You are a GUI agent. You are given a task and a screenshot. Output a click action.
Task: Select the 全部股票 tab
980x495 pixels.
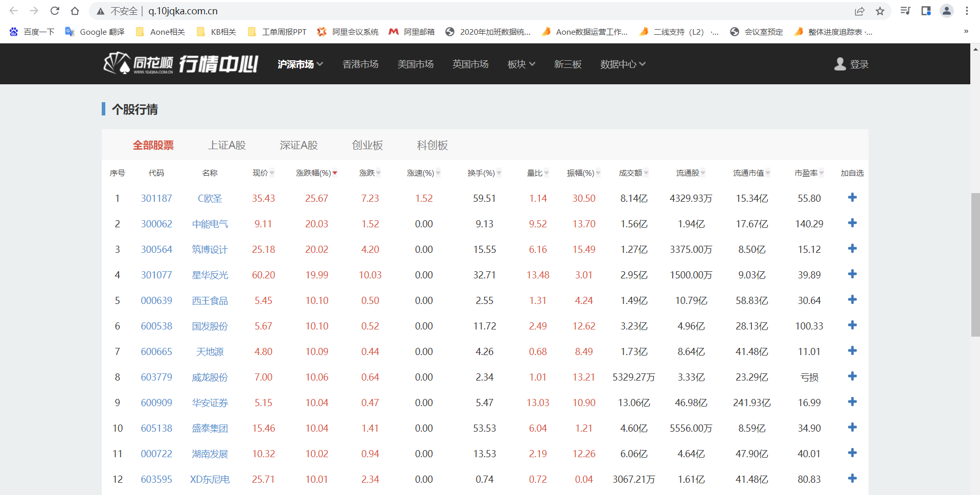coord(153,145)
